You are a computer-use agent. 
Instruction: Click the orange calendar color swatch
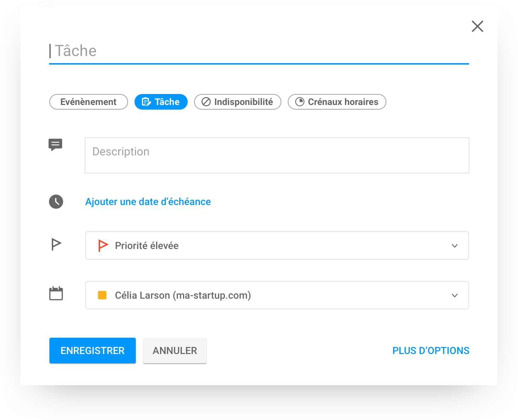coord(102,295)
